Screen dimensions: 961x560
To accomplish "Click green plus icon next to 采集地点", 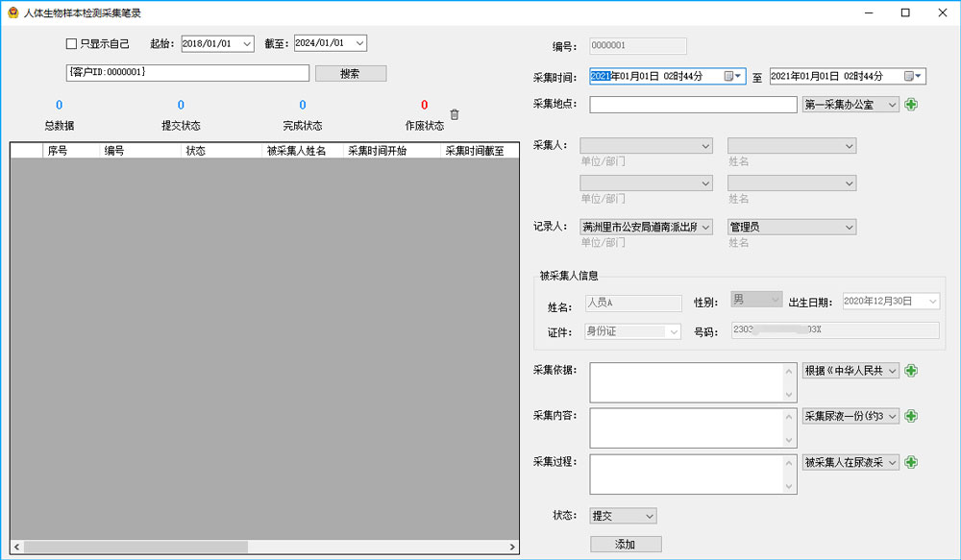I will point(911,104).
